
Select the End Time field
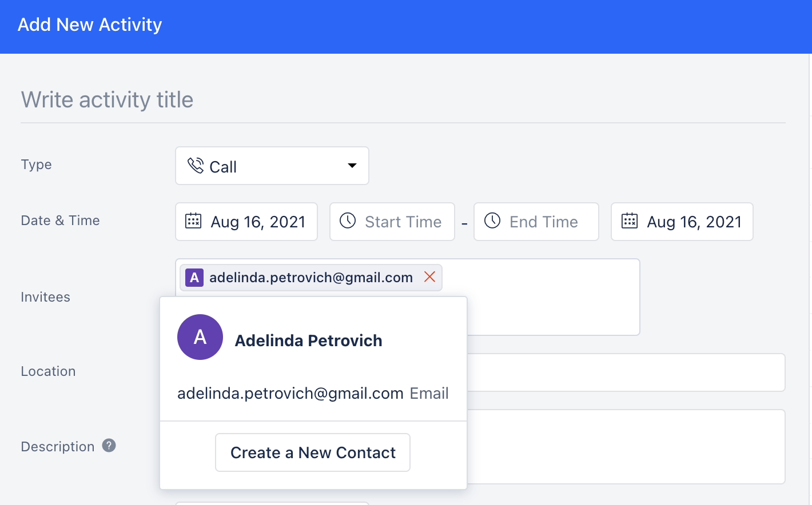(x=536, y=222)
